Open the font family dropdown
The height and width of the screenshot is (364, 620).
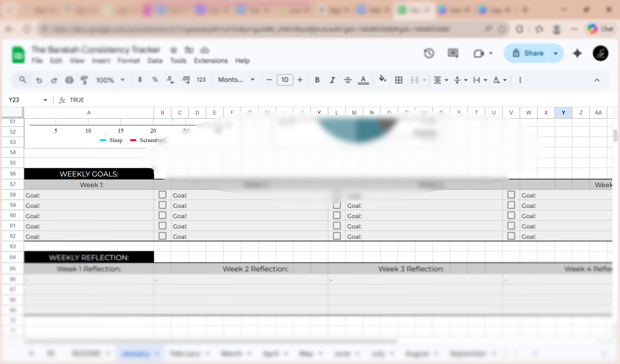tap(236, 80)
